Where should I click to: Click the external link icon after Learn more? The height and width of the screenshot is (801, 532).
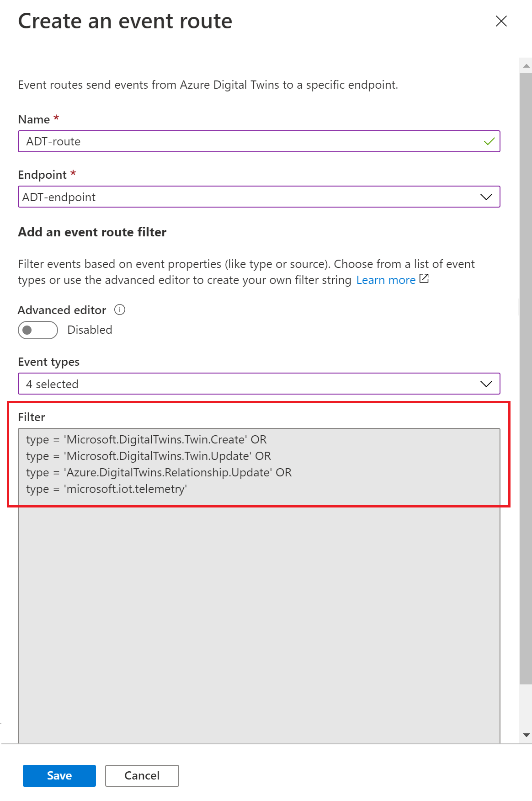[x=424, y=278]
